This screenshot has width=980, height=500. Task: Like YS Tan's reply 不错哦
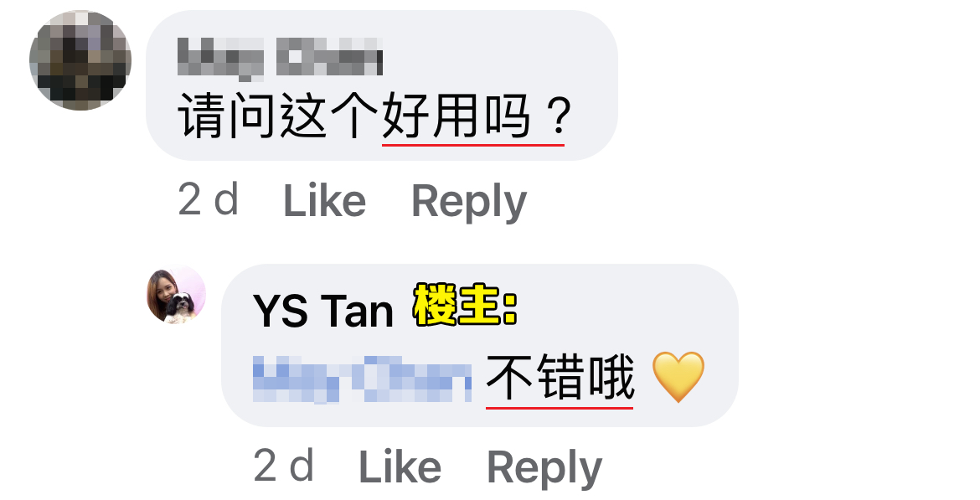coord(400,466)
